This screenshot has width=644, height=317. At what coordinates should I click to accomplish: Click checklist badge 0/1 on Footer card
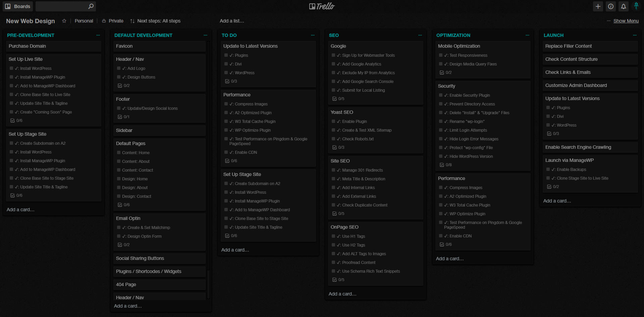point(124,117)
